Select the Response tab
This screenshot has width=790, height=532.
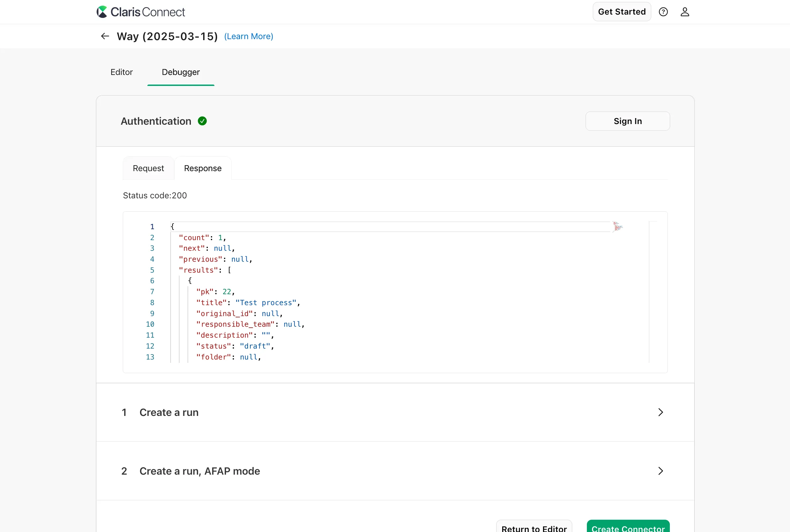click(x=203, y=168)
